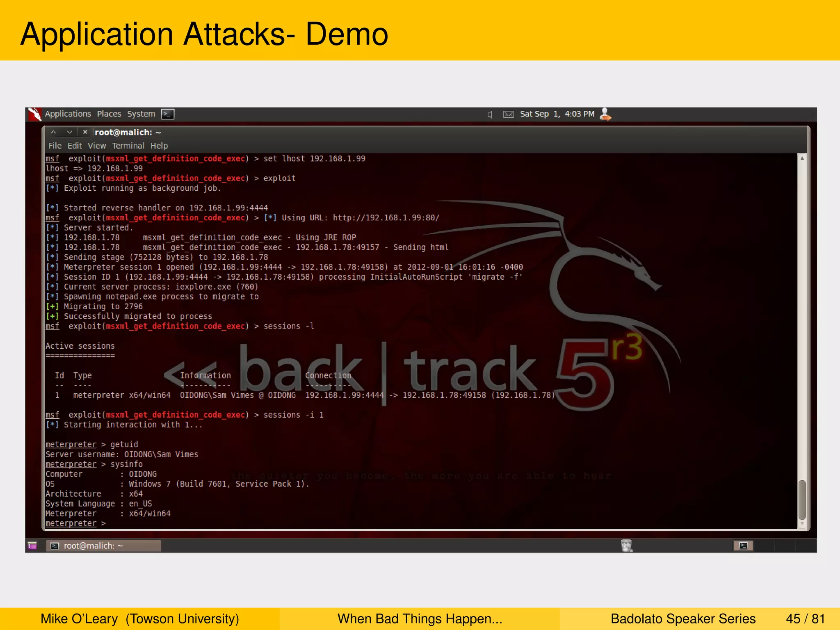Click 'OIDONG\Sam Vimes @ OIDONG' information cell

tap(238, 395)
